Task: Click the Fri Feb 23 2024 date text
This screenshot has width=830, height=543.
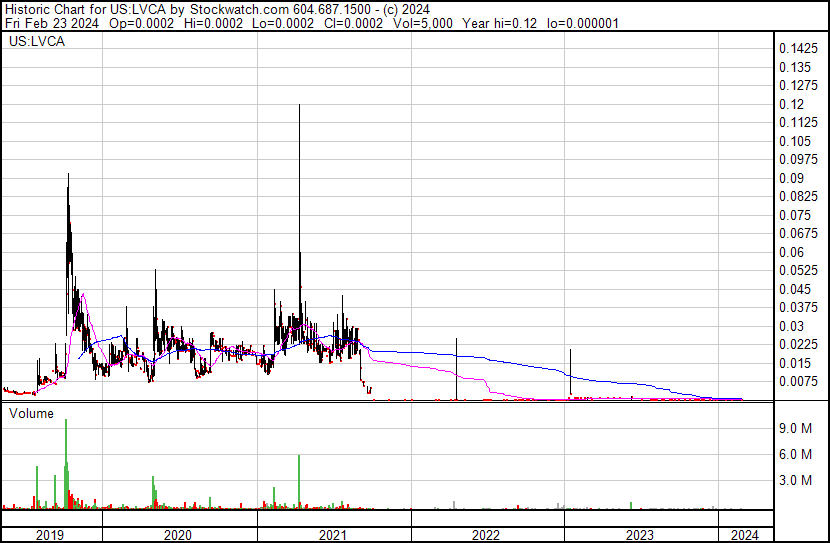Action: click(x=51, y=23)
